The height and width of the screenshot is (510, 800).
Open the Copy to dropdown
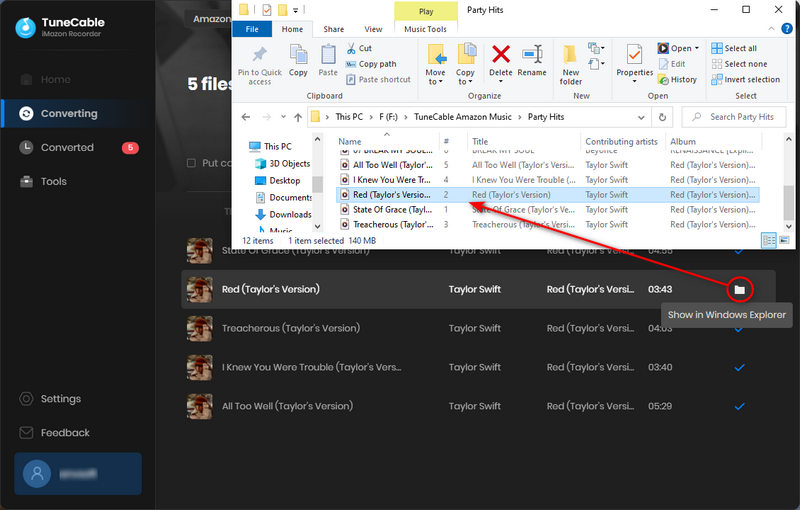tap(465, 65)
